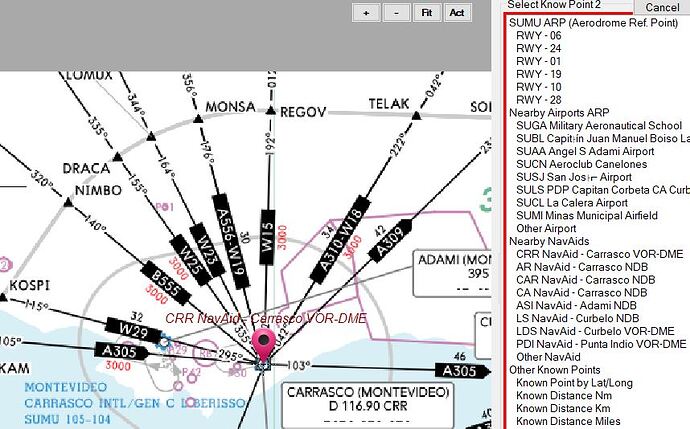
Task: Click the blue hexagonal navaid symbol near W29
Action: [165, 341]
